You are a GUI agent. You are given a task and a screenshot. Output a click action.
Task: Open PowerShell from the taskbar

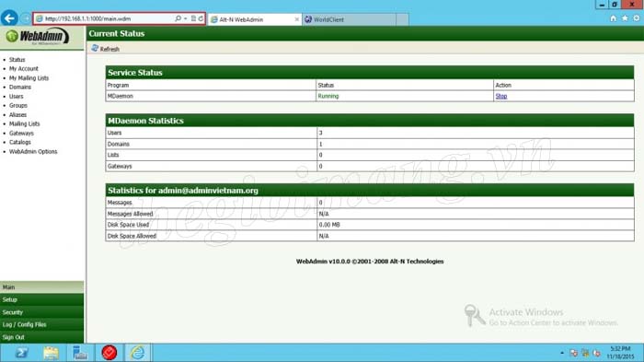pos(21,353)
